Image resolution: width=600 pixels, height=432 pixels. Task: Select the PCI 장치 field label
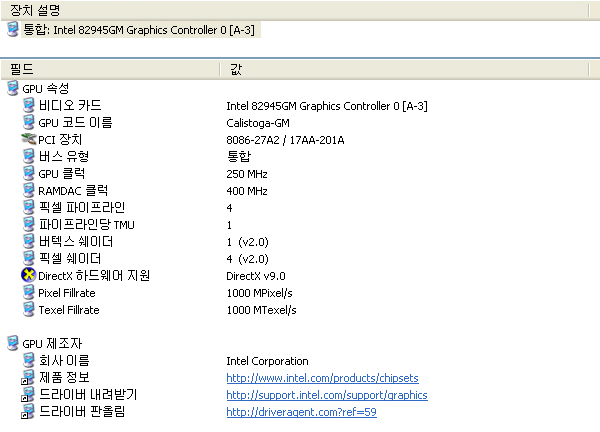tap(60, 140)
